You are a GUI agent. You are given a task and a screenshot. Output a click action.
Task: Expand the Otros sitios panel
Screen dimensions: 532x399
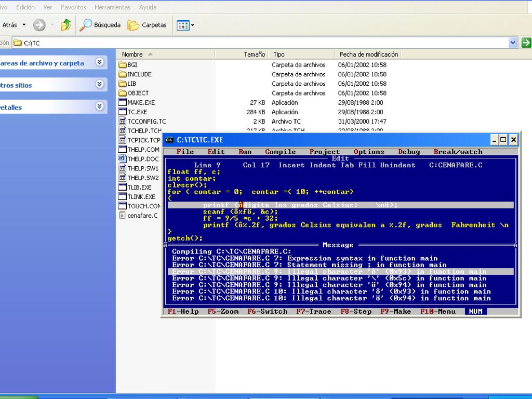[x=99, y=85]
